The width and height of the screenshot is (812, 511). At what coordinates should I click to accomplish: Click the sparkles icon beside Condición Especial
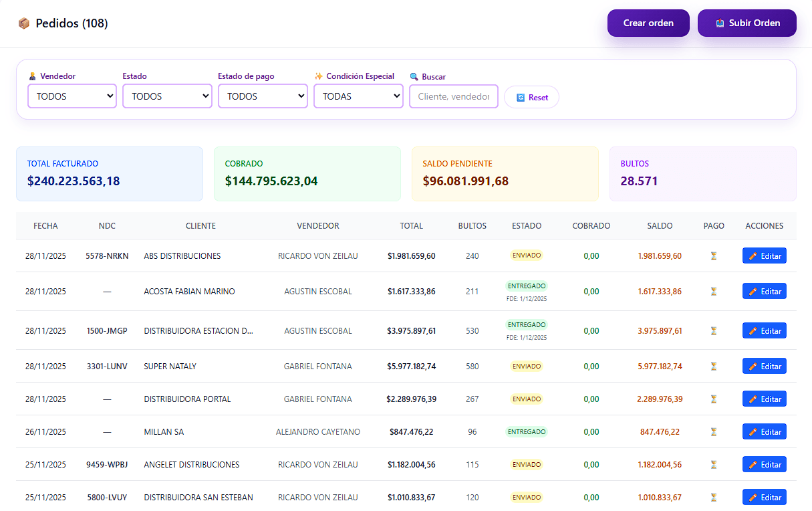319,76
